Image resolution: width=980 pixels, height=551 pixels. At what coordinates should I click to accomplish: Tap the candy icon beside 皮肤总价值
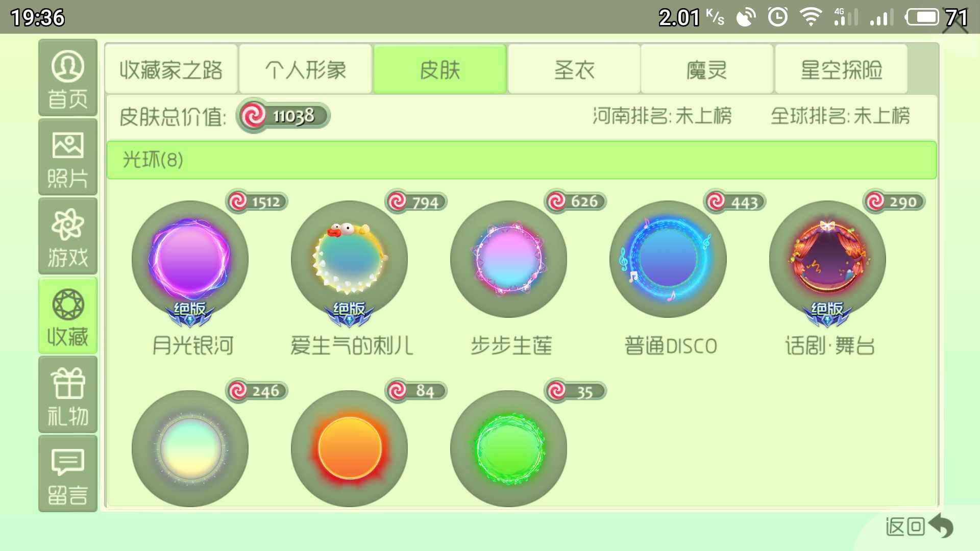pos(254,116)
